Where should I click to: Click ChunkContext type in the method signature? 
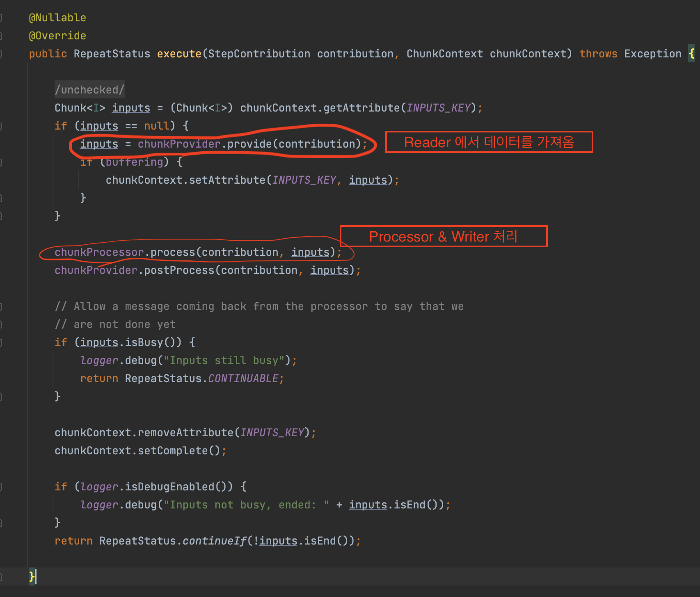[445, 54]
